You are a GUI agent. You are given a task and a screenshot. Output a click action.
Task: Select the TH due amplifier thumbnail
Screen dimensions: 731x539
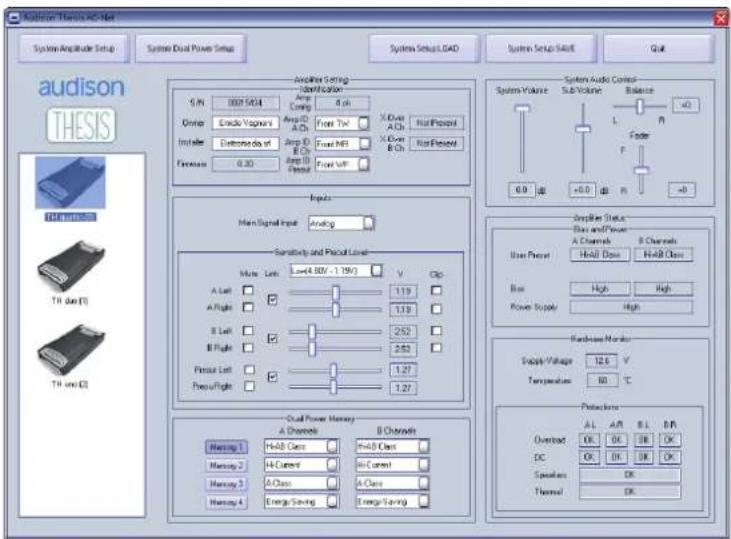pos(70,266)
